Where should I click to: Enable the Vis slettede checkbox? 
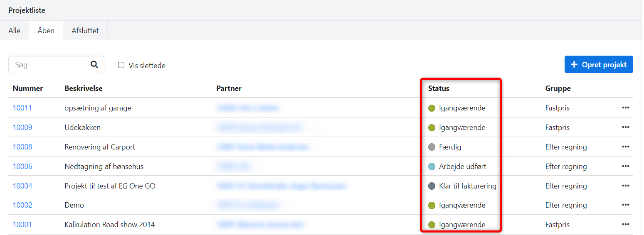click(x=121, y=65)
